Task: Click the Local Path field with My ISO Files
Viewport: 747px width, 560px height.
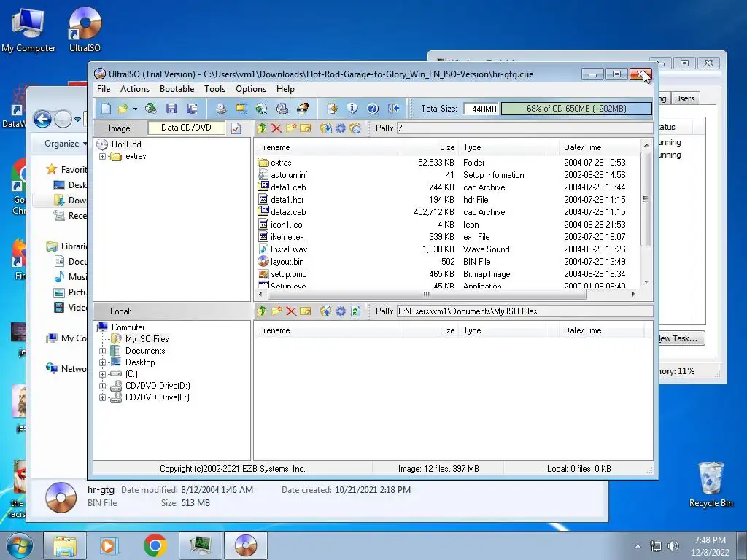Action: [525, 311]
